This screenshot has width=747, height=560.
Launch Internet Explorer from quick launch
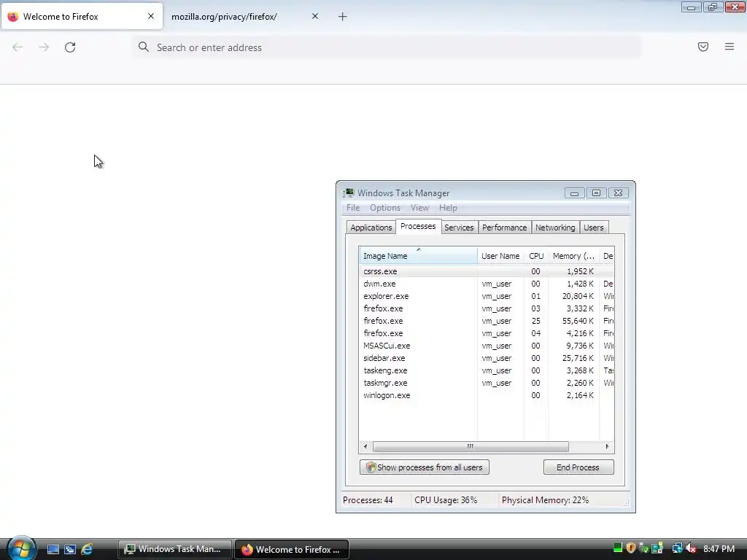coord(87,549)
